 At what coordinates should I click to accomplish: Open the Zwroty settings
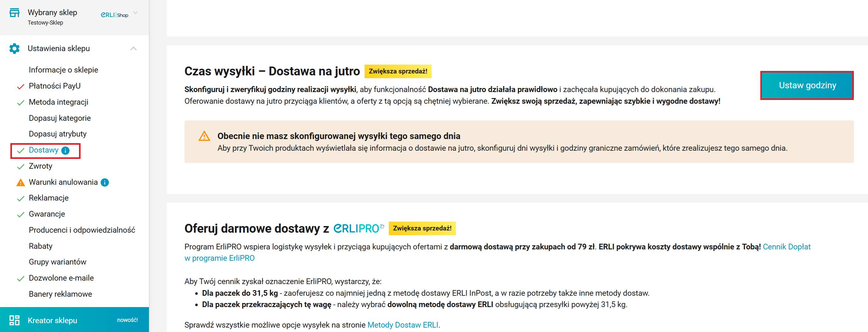[40, 166]
